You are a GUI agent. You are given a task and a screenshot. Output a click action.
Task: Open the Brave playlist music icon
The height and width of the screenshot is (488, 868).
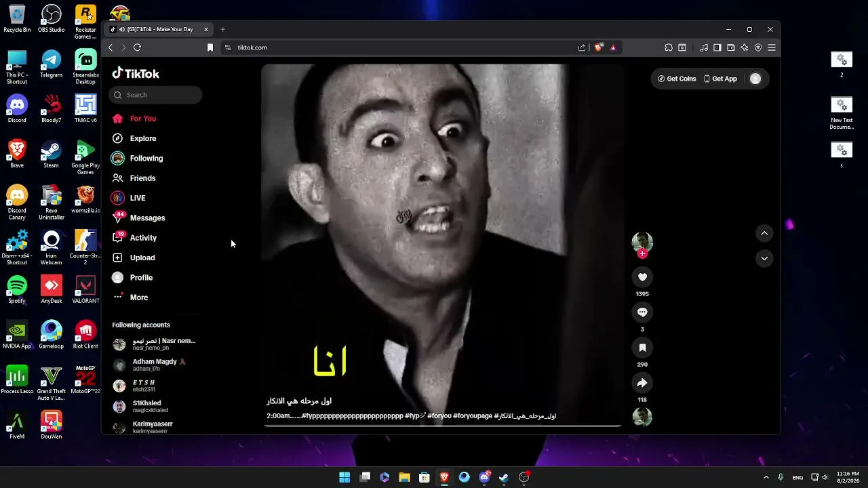click(704, 47)
